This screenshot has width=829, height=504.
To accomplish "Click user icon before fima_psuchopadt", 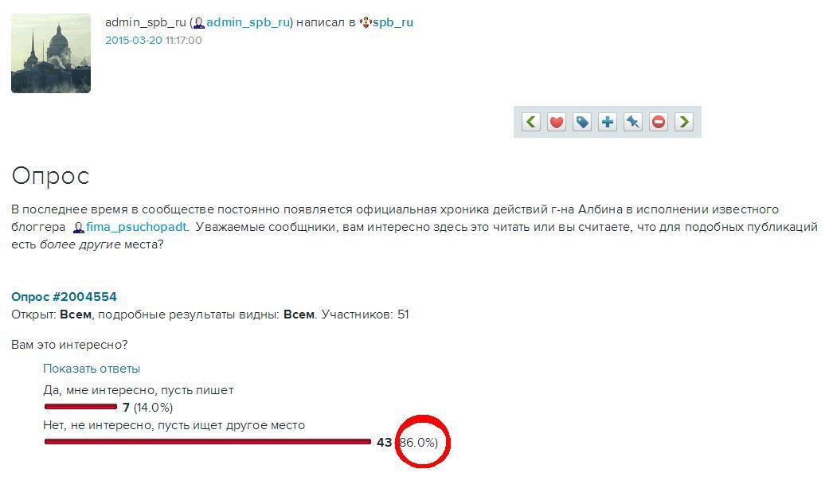I will pyautogui.click(x=78, y=228).
